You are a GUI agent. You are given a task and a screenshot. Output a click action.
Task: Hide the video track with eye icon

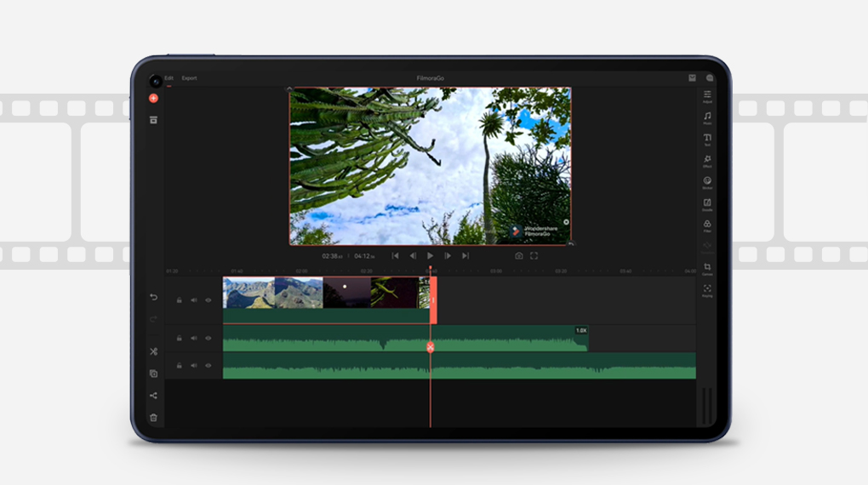pyautogui.click(x=208, y=300)
